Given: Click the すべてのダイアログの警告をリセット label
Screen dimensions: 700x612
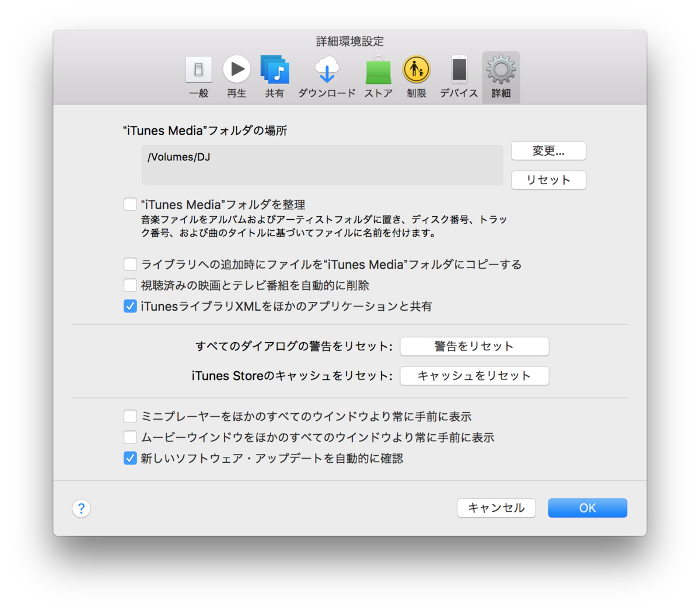Looking at the screenshot, I should click(x=294, y=346).
